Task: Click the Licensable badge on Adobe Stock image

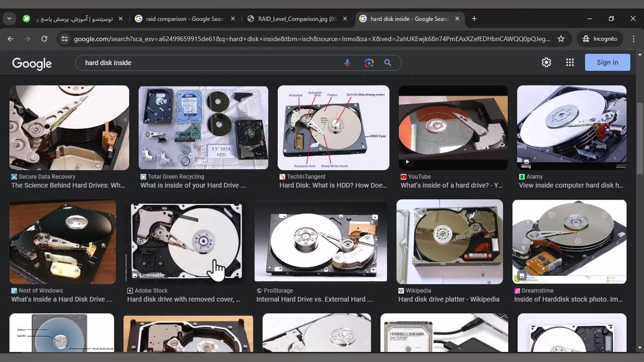Action: click(x=148, y=275)
